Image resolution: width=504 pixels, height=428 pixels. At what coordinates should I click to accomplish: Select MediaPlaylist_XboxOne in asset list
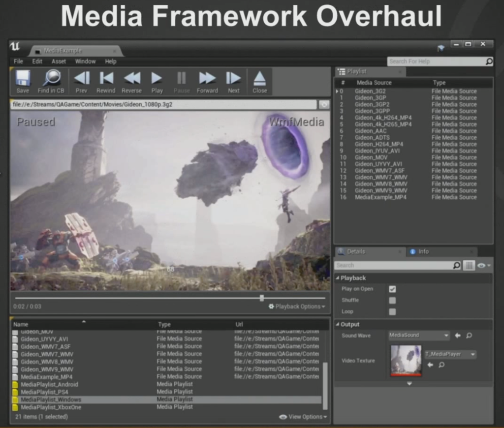point(166,407)
